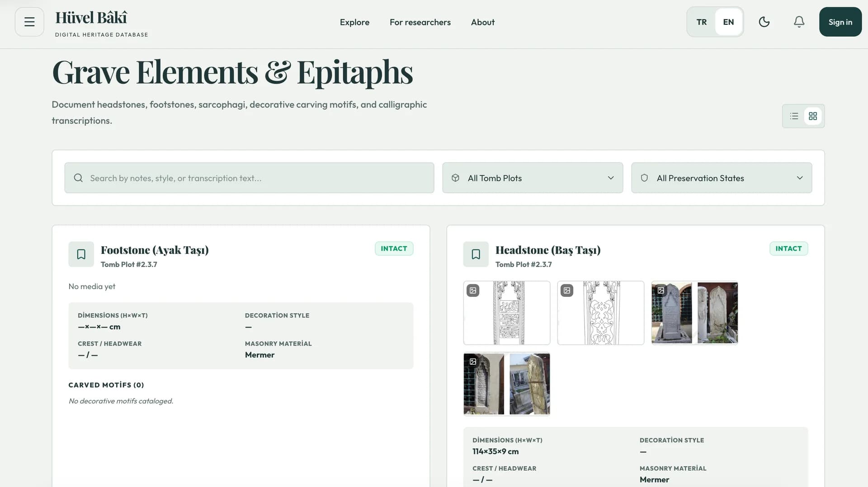Open the For researchers menu item
Screen dimensions: 868x487
(420, 22)
